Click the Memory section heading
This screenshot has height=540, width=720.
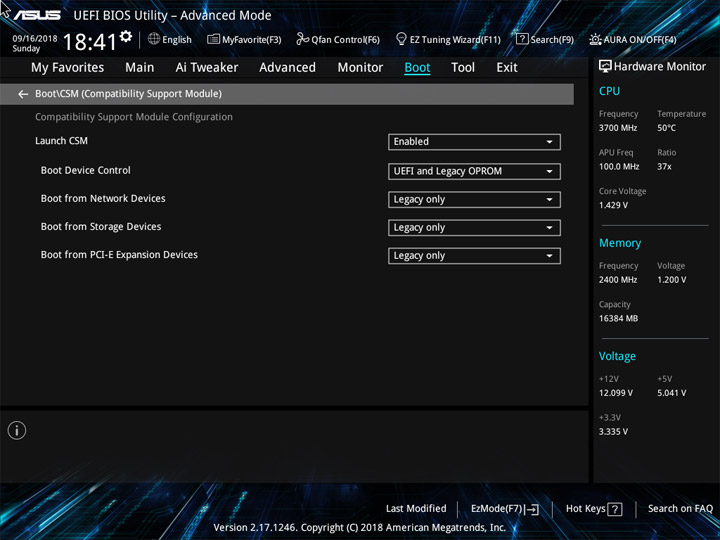(620, 243)
